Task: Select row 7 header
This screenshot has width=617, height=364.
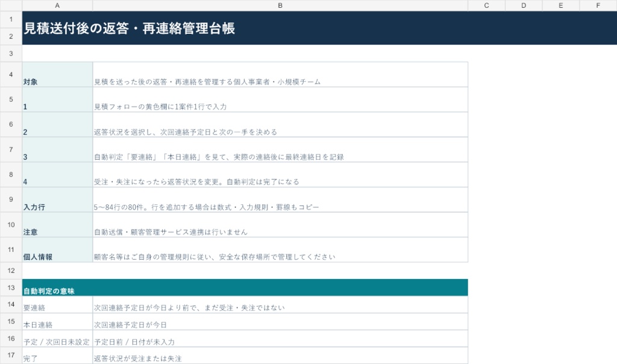Action: 11,149
